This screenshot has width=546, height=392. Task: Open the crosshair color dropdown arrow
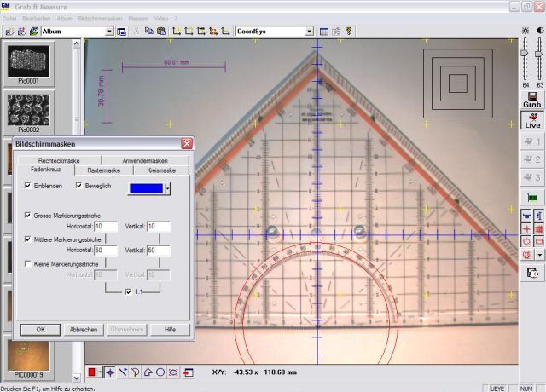pos(168,187)
